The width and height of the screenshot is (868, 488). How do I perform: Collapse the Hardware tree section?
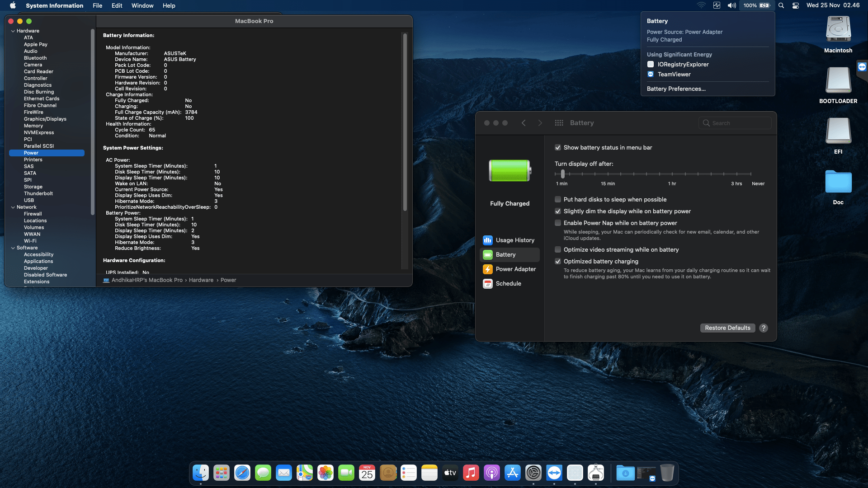[x=13, y=31]
